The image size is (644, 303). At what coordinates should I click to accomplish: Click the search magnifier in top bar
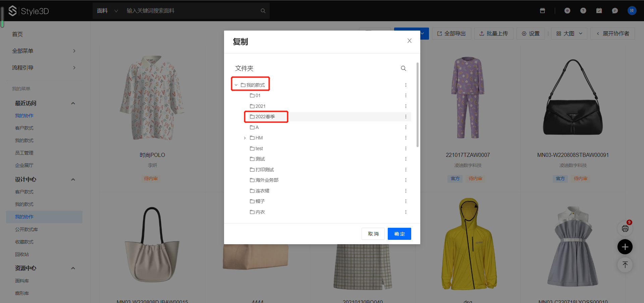click(263, 11)
